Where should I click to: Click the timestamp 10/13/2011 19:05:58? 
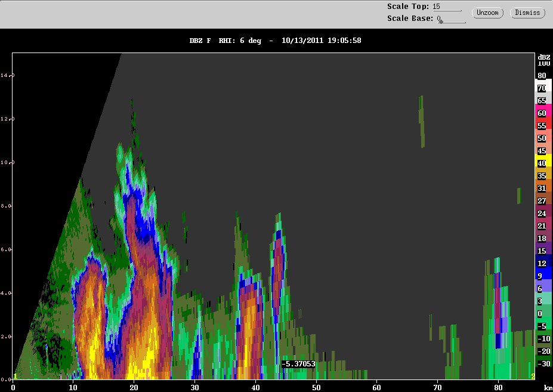pos(322,41)
